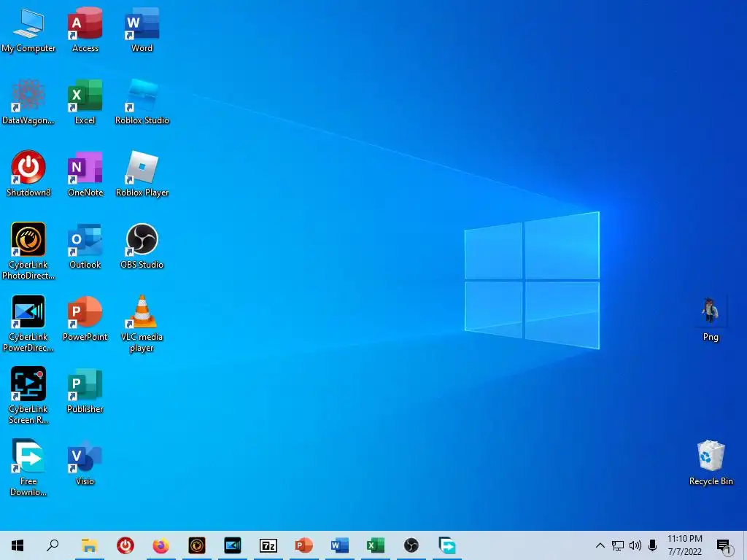
Task: Select the VLC media player desktop shortcut
Action: [x=142, y=324]
